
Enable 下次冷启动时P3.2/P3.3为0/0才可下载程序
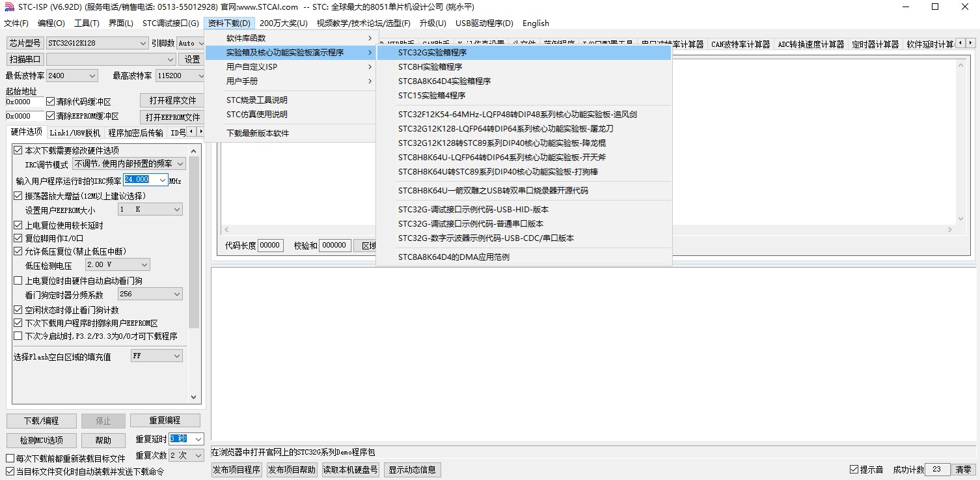point(18,336)
